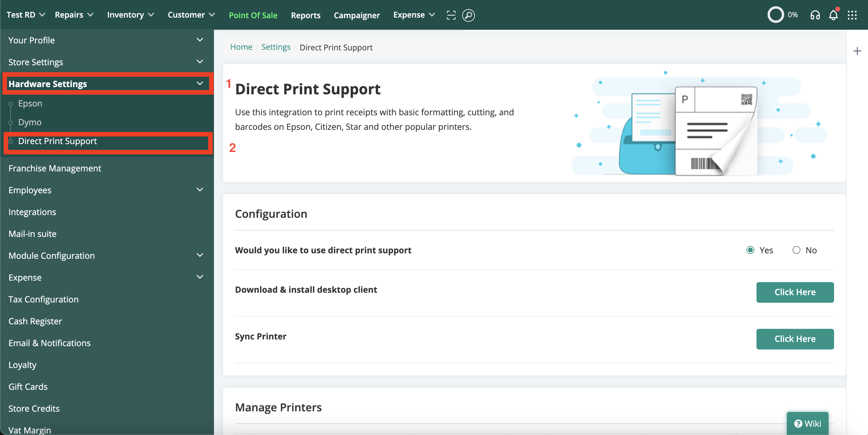
Task: Follow the Settings breadcrumb link
Action: coord(275,47)
